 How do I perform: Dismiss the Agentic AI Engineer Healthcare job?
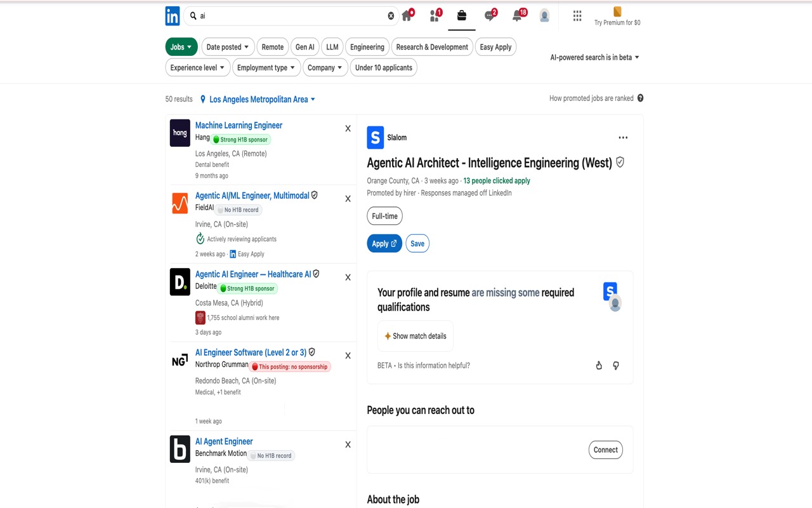348,277
